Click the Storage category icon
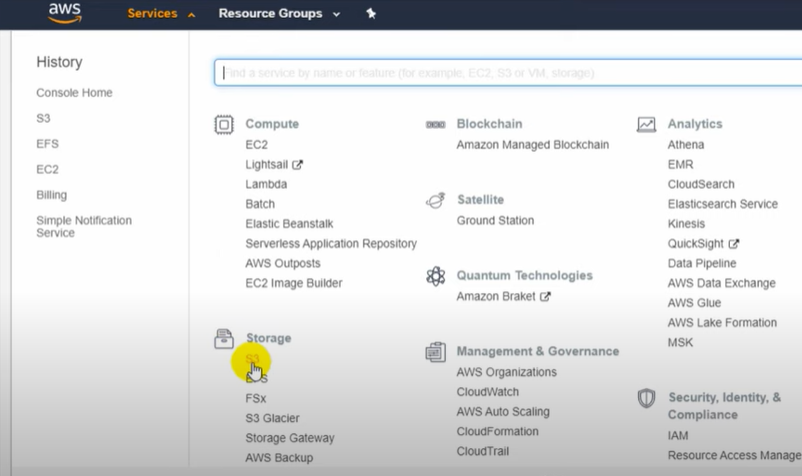 pyautogui.click(x=224, y=339)
